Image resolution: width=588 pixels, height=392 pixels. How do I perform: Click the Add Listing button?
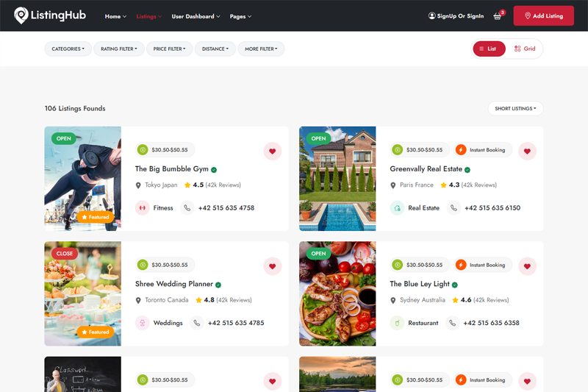[543, 15]
